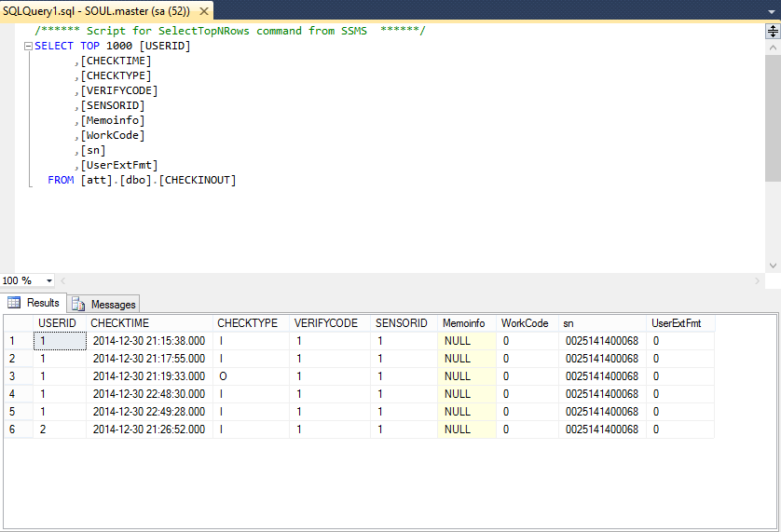
Task: Click the [CHECKINOUT] table name in query
Action: pyautogui.click(x=198, y=181)
